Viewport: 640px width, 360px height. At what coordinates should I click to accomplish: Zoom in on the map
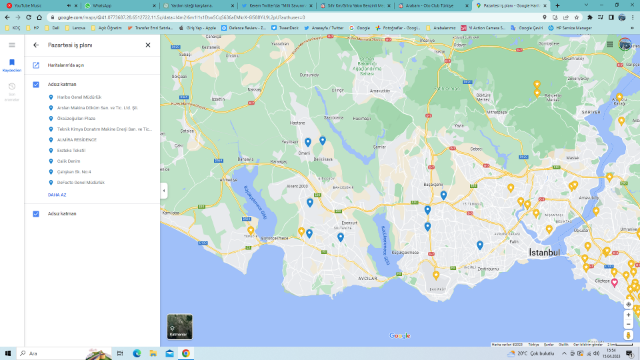click(x=628, y=315)
